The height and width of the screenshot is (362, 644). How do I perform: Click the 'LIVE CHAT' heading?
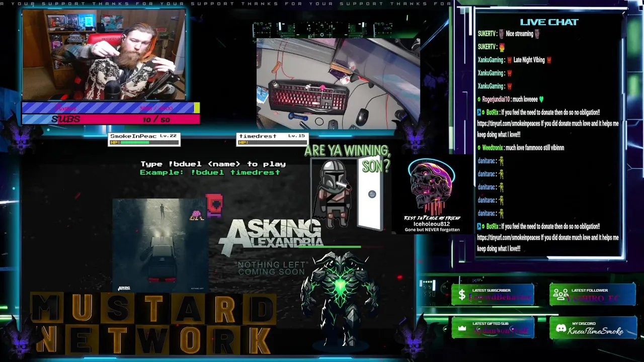(x=549, y=22)
